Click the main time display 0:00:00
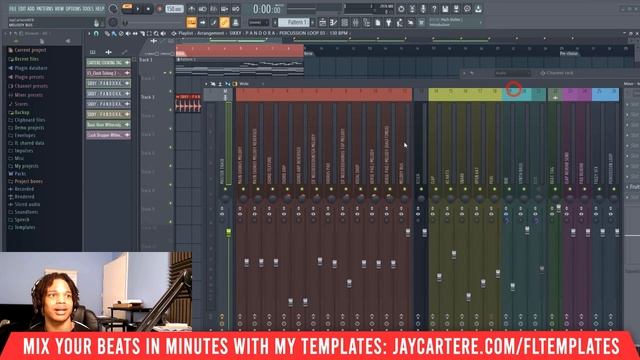The width and height of the screenshot is (640, 360). point(267,9)
